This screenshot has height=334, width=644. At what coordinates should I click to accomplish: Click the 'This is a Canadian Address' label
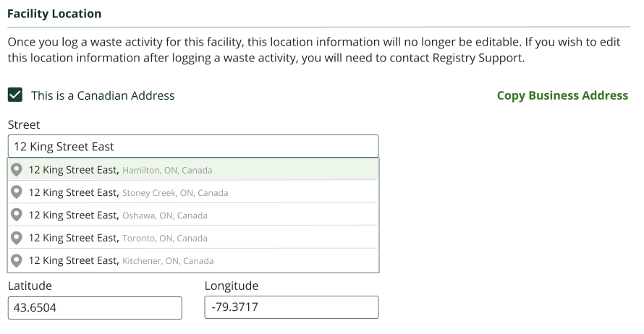103,95
